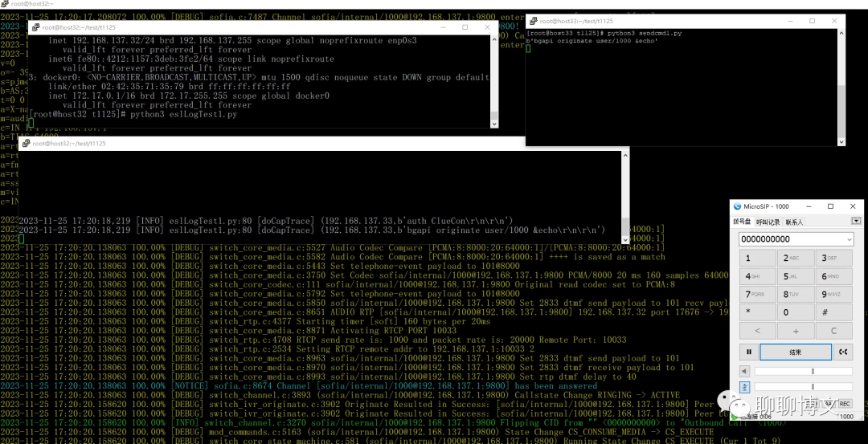Maximize the host33 PuTTY window

(812, 21)
